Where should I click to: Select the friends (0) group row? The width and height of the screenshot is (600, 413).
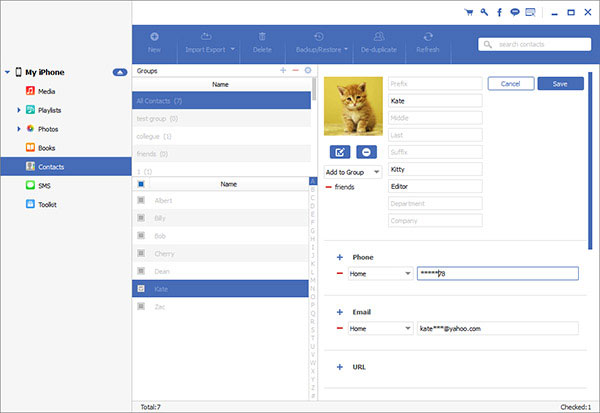coord(222,154)
